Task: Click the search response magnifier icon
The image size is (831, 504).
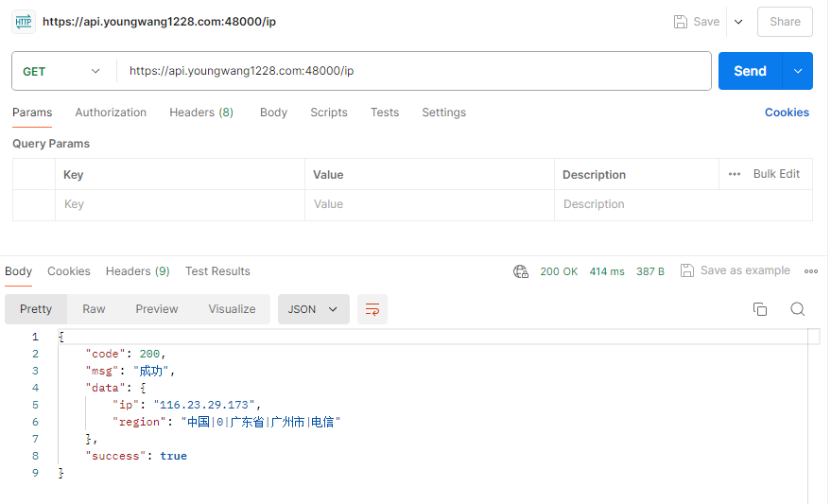Action: click(x=797, y=309)
